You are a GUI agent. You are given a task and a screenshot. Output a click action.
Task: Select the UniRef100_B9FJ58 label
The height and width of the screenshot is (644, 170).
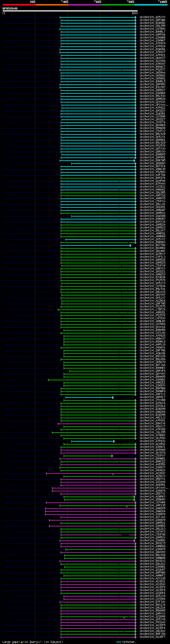pos(152,634)
